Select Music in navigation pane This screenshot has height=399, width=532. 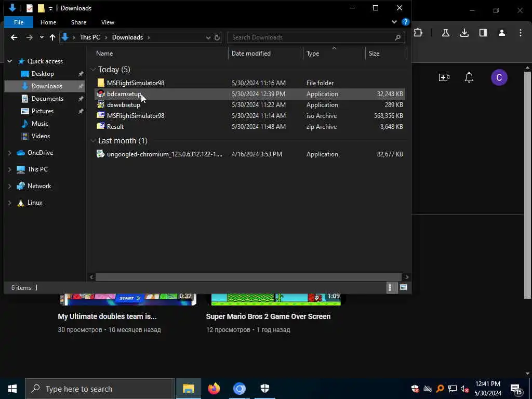click(x=39, y=124)
